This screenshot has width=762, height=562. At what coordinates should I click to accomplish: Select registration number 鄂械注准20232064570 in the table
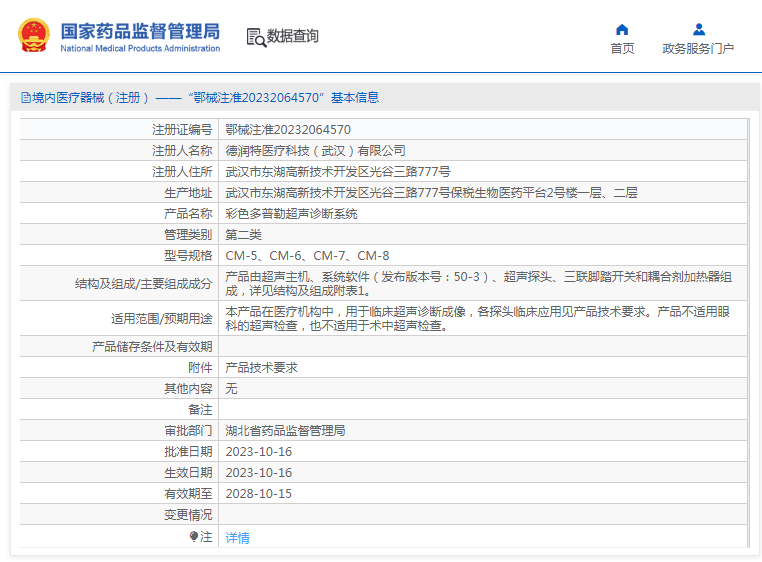tap(288, 130)
